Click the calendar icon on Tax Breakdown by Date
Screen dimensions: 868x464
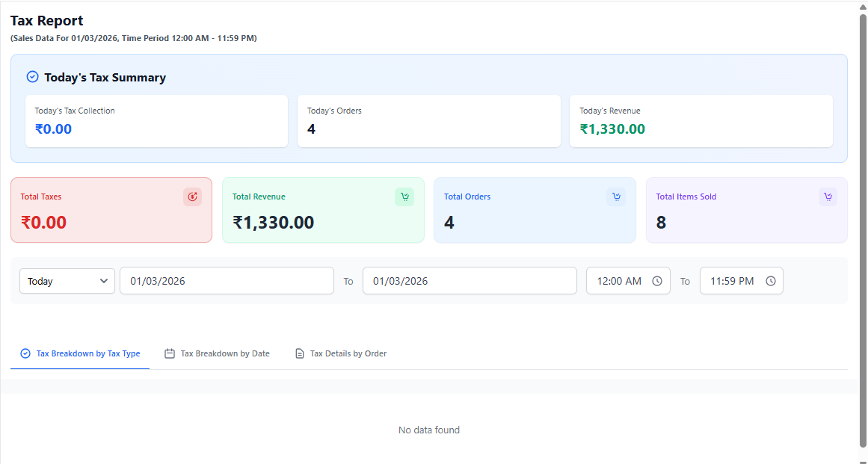(170, 353)
